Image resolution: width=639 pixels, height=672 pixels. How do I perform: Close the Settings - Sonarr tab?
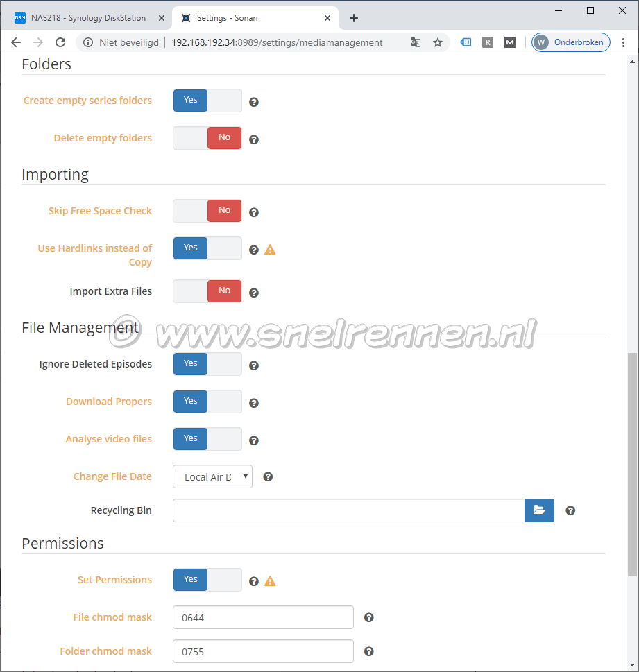point(327,18)
